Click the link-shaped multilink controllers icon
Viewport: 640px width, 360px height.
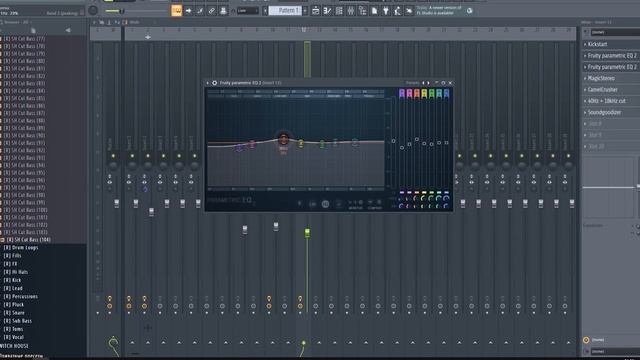pyautogui.click(x=211, y=11)
